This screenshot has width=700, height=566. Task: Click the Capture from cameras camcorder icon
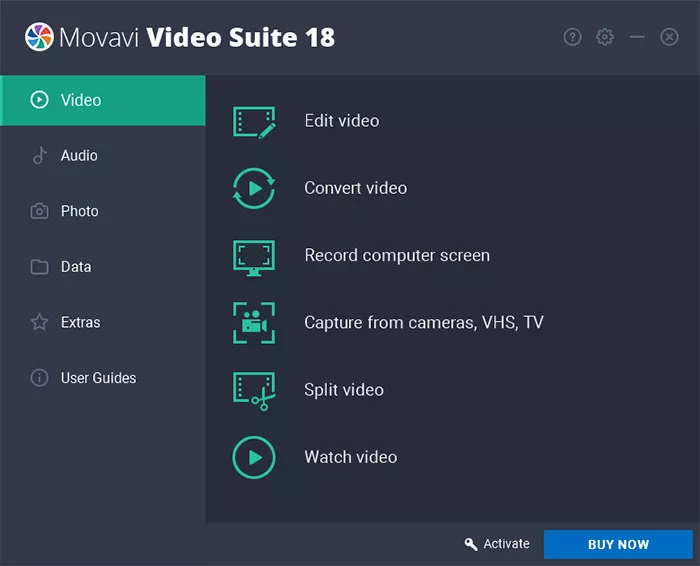[254, 323]
